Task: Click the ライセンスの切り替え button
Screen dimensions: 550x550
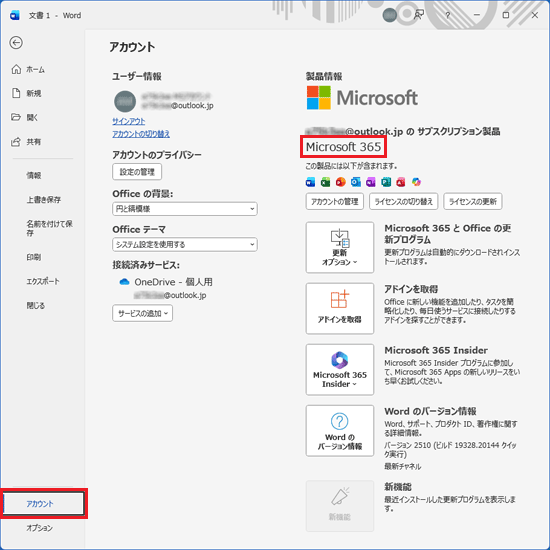Action: pyautogui.click(x=403, y=201)
